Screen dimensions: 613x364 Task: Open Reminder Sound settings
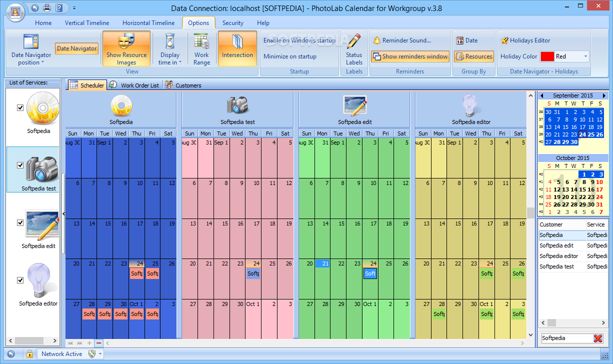[x=402, y=40]
